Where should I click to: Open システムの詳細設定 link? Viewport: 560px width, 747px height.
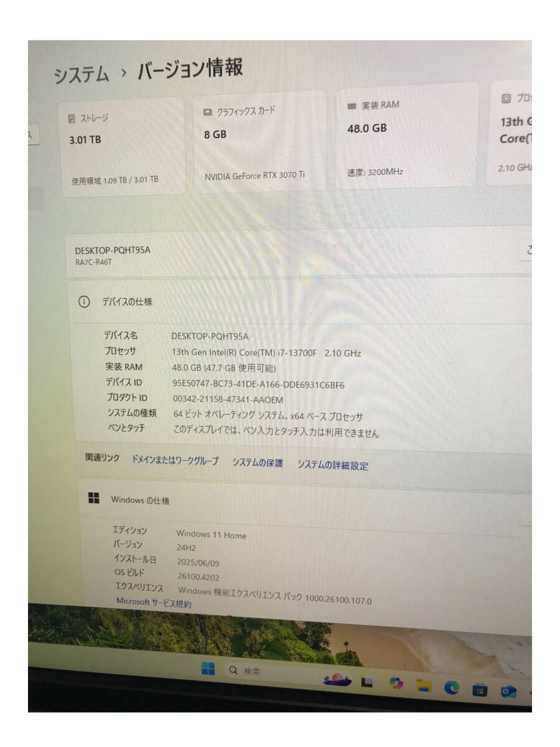click(x=332, y=465)
